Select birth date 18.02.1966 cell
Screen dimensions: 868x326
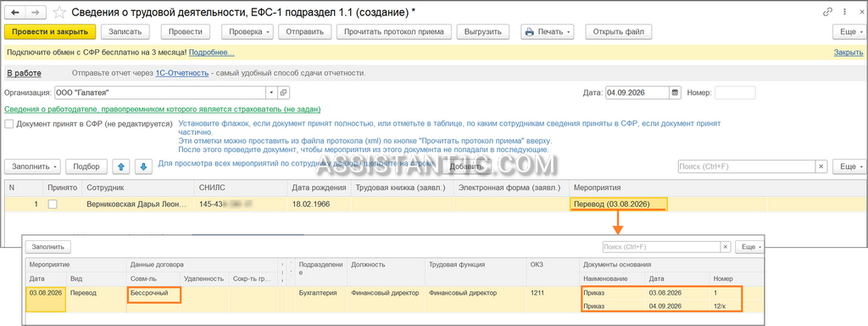(x=319, y=205)
